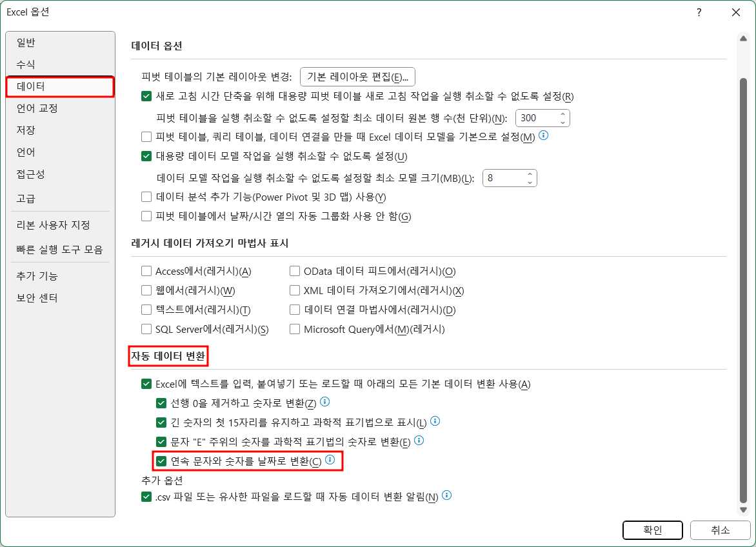Open info tip for Excel 데이터 모델 기본 설정
Image resolution: width=756 pixels, height=547 pixels.
click(x=543, y=135)
